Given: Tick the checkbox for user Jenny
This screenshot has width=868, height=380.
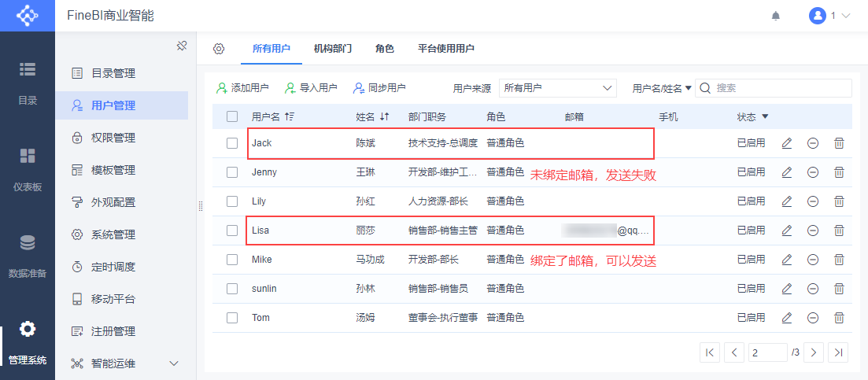Looking at the screenshot, I should coord(232,172).
